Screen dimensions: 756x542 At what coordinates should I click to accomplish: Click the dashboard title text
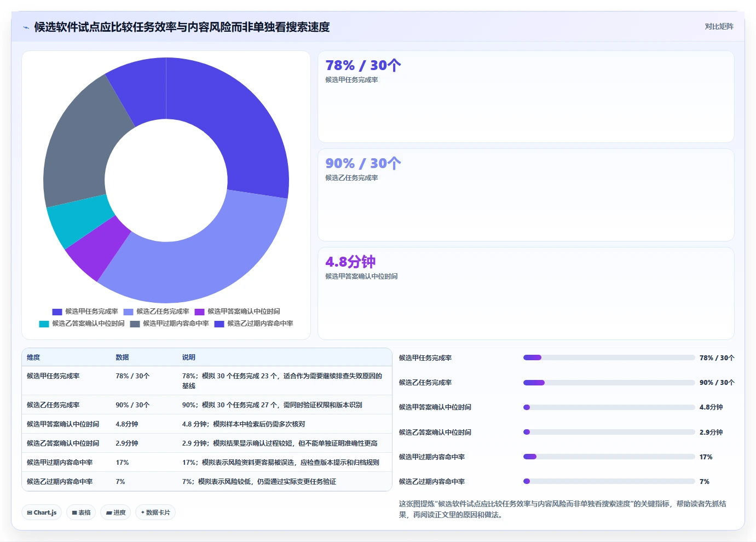point(182,27)
